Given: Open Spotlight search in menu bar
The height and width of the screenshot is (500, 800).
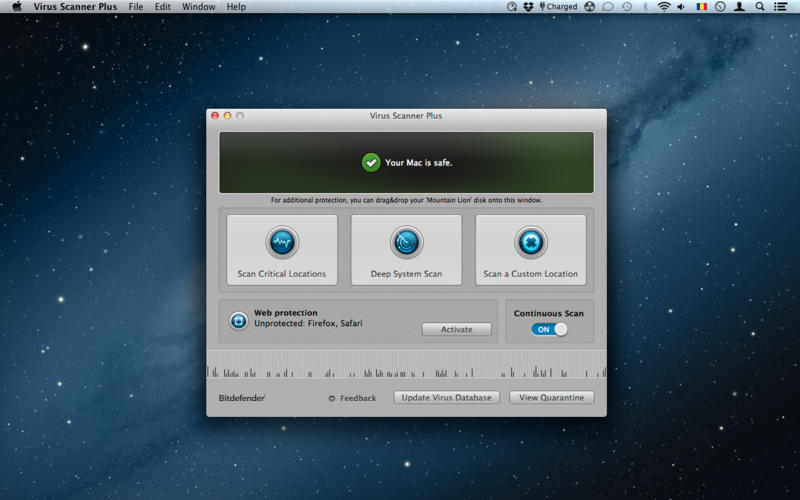Looking at the screenshot, I should [x=760, y=7].
